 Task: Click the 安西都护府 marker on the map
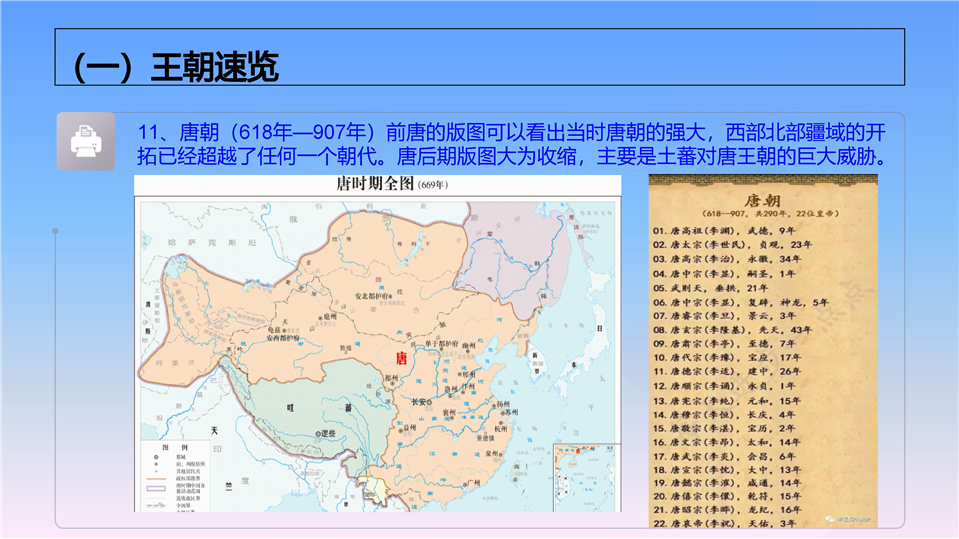coord(284,338)
